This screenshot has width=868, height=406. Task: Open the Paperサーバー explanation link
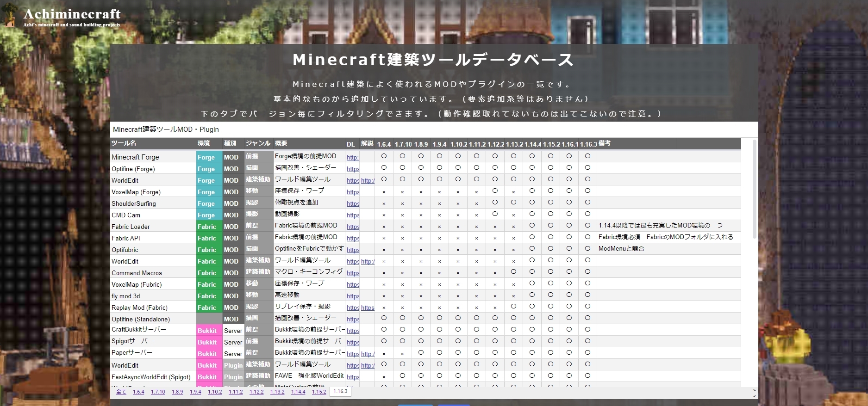point(368,354)
